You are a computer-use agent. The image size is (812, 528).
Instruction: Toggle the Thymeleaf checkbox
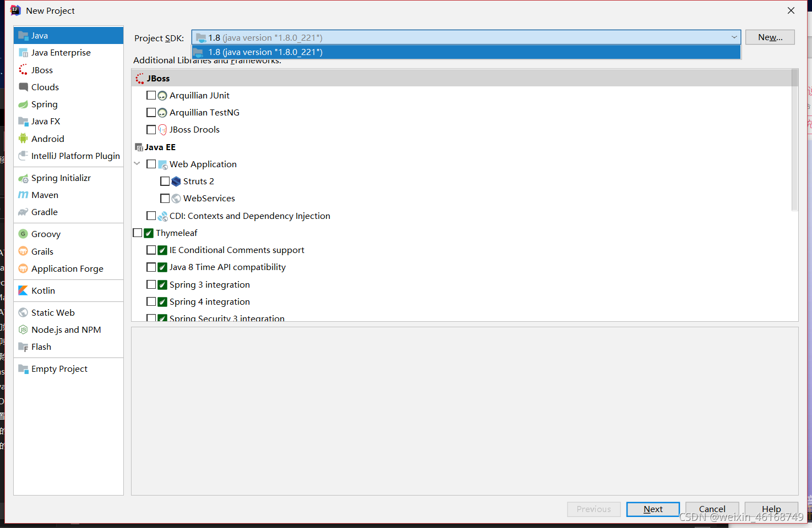138,233
